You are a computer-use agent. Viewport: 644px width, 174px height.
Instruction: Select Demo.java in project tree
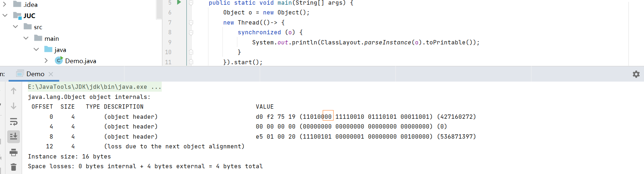pos(81,61)
